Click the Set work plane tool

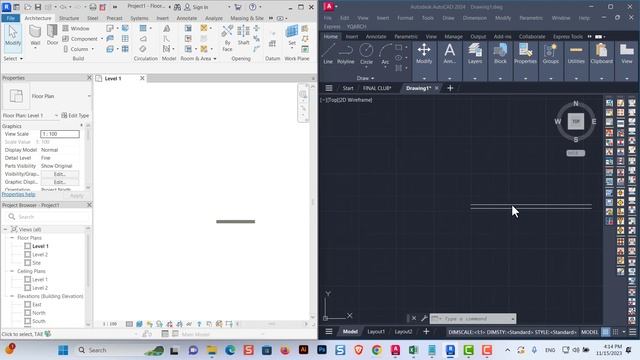pyautogui.click(x=292, y=36)
